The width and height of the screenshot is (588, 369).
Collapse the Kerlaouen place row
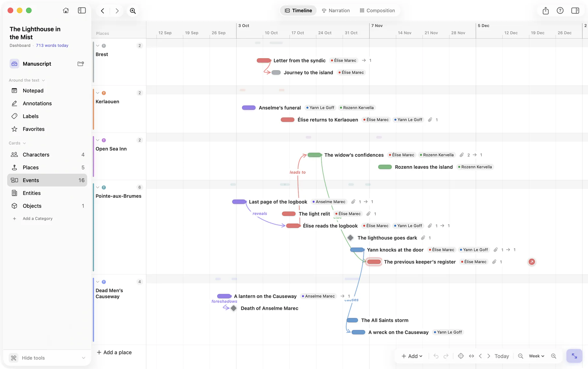(98, 93)
